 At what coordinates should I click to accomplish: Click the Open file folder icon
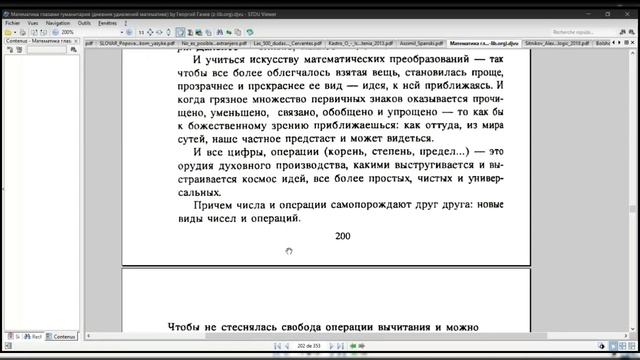[x=8, y=32]
